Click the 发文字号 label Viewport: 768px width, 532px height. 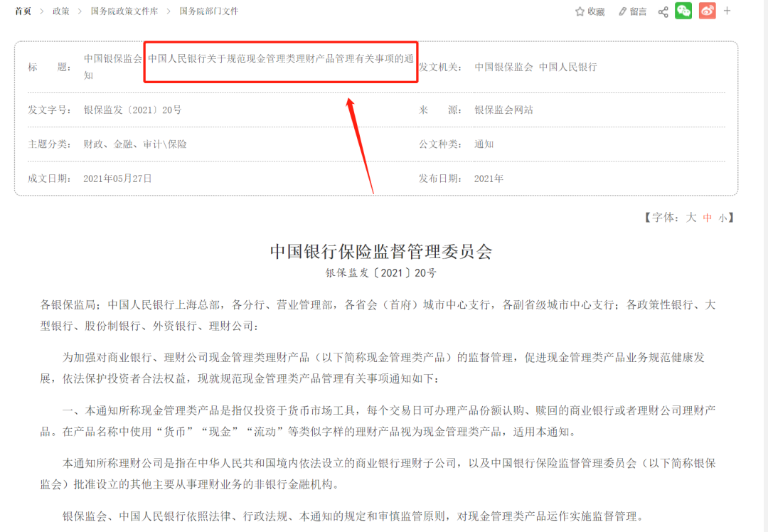[50, 110]
